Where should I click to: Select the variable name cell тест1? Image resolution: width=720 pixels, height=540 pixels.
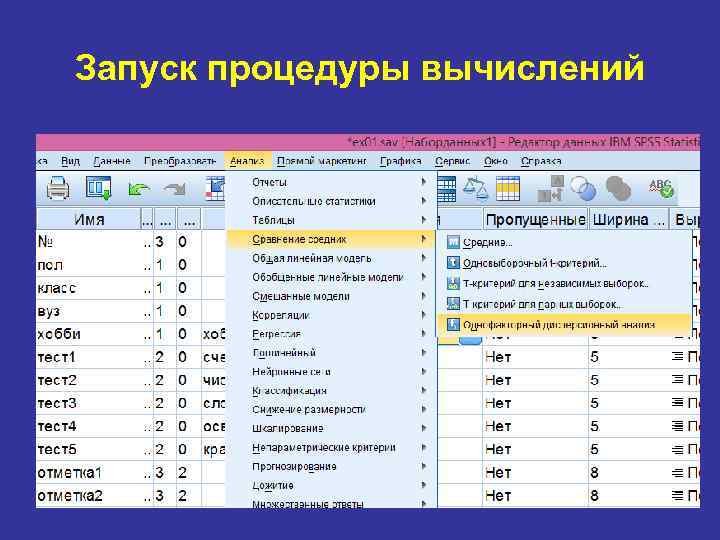90,357
